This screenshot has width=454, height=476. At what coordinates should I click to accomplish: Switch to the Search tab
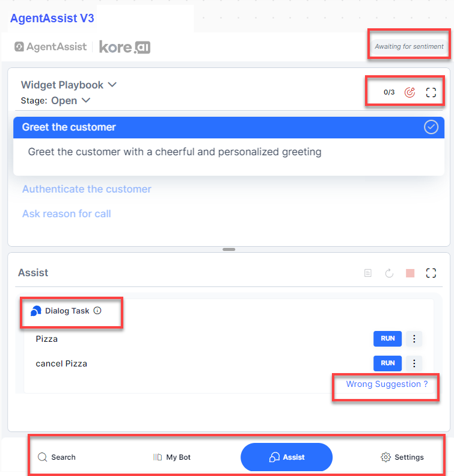point(57,457)
